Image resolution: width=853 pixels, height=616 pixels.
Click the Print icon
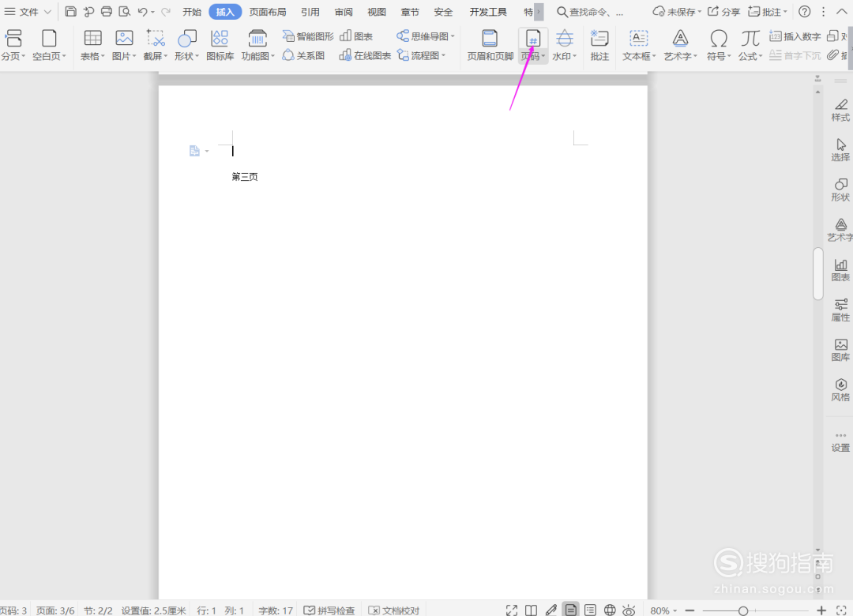point(107,11)
